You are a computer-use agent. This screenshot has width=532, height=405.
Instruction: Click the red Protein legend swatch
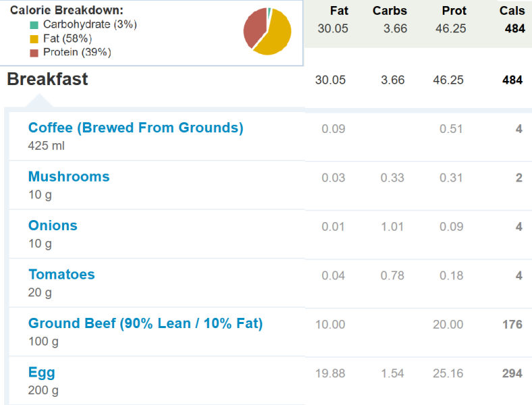click(x=34, y=53)
